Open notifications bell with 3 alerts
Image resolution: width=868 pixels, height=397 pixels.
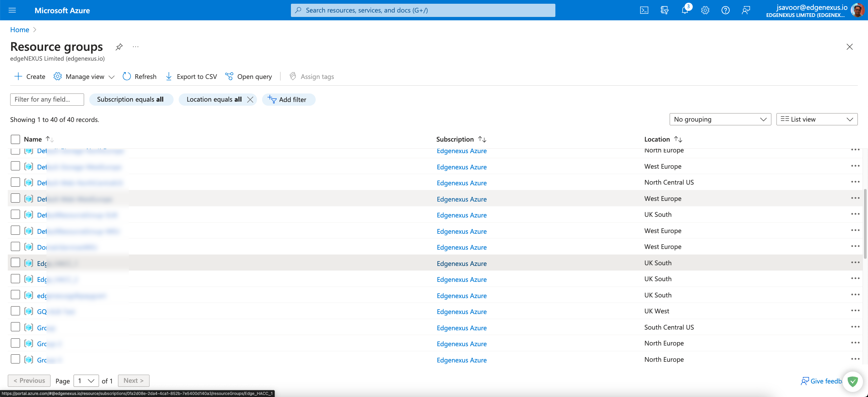(685, 9)
